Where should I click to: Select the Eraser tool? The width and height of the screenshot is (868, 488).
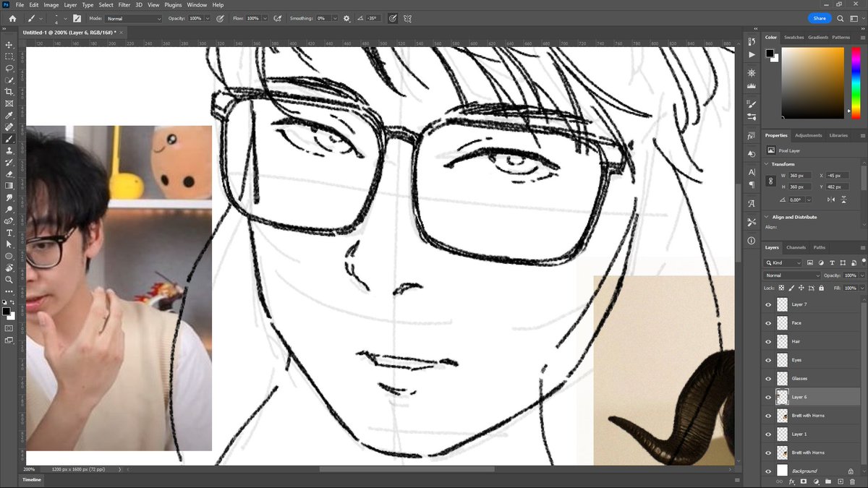pos(9,174)
